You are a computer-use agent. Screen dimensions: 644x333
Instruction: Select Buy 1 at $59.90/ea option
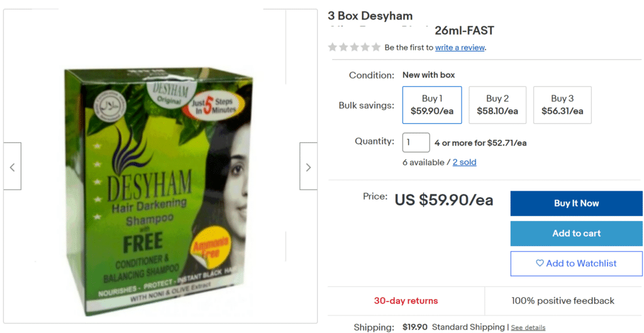click(x=432, y=105)
